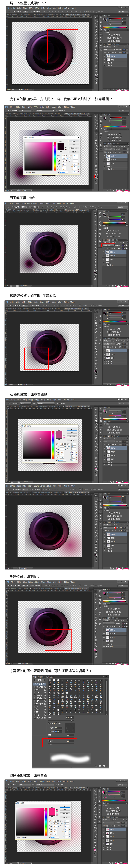The width and height of the screenshot is (133, 868).
Task: Click the 大小 slider track in brush panel
Action: tap(61, 720)
